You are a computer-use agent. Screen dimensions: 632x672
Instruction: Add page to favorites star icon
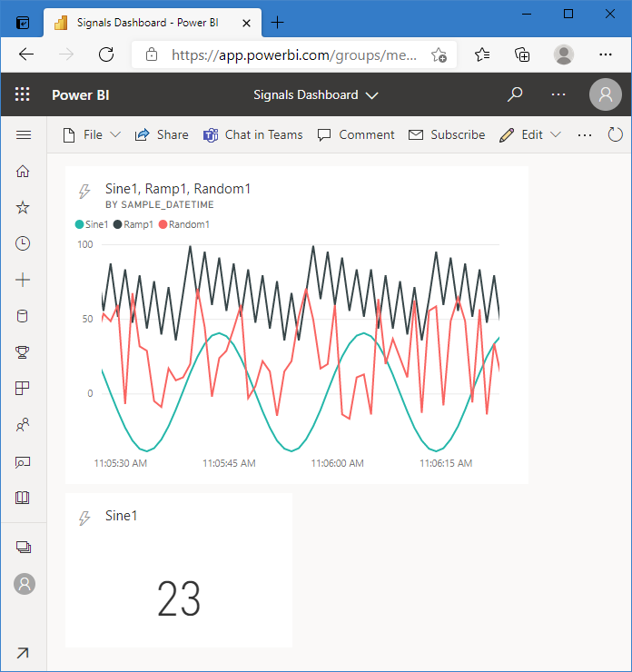[x=439, y=54]
